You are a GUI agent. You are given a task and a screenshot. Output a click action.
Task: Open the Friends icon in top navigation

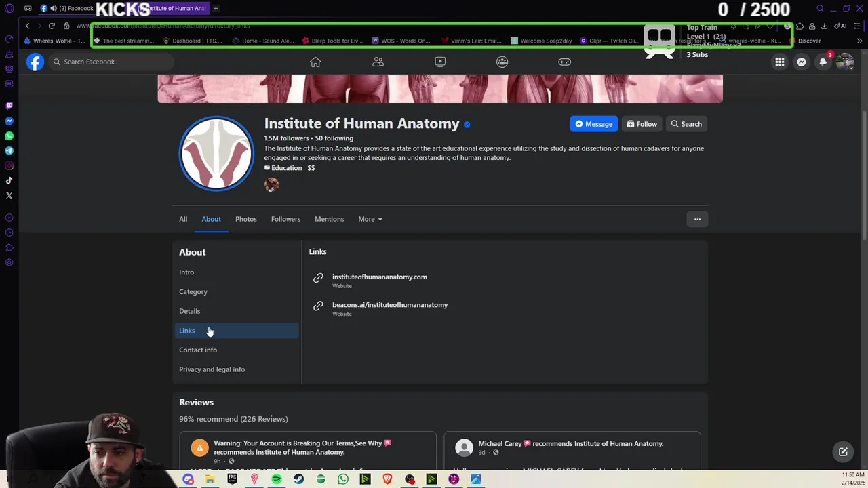tap(378, 62)
